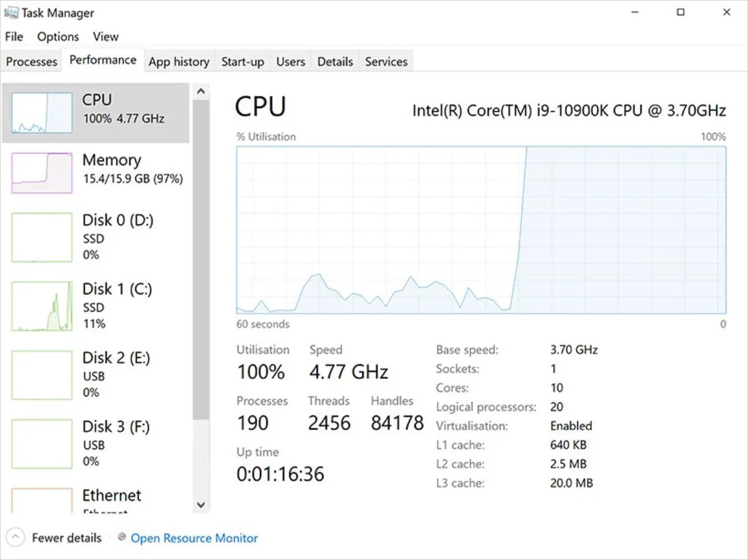Switch to the Processes tab
This screenshot has width=748, height=560.
tap(31, 61)
